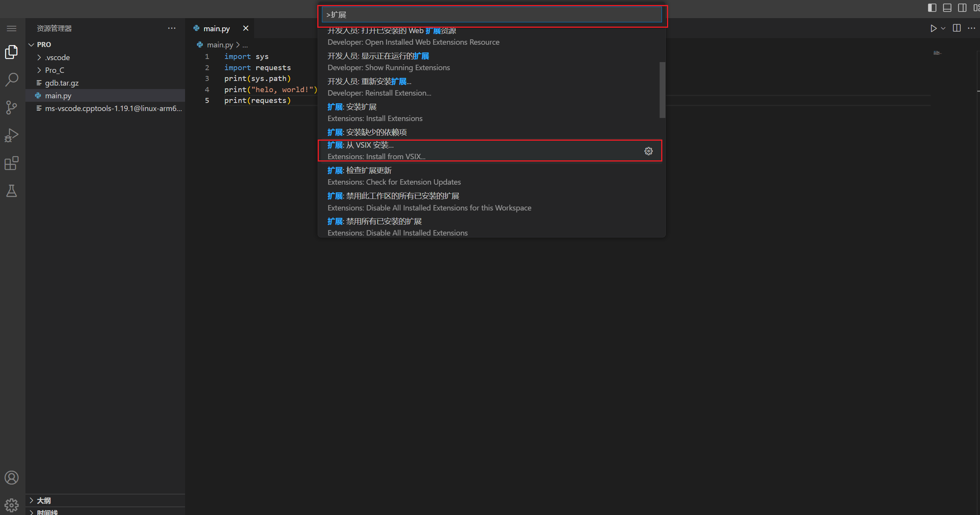
Task: Run Developer: Show Running Extensions command
Action: coord(489,62)
